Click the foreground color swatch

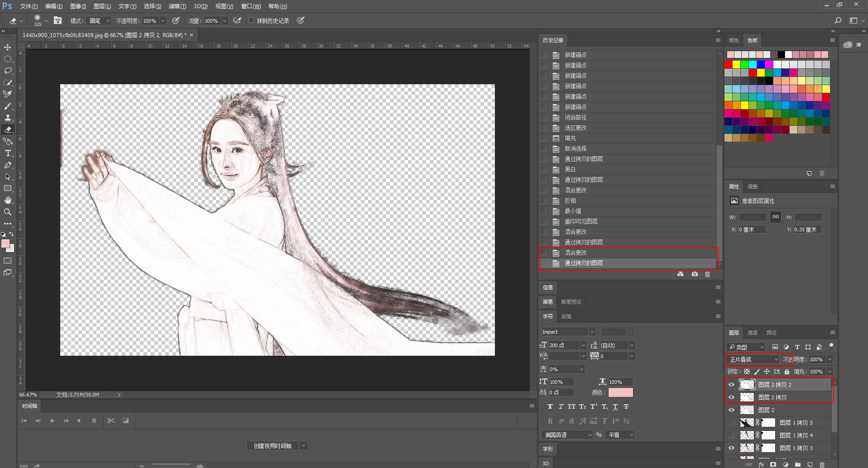pyautogui.click(x=5, y=244)
